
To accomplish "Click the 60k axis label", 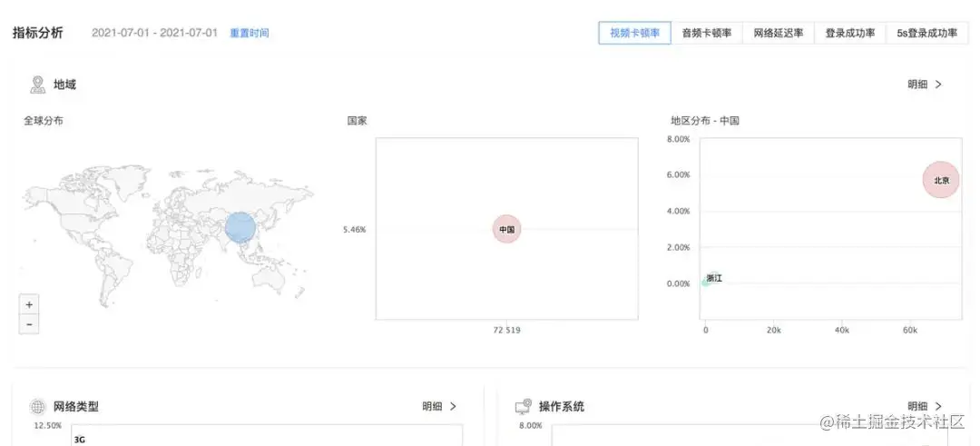I will (910, 330).
